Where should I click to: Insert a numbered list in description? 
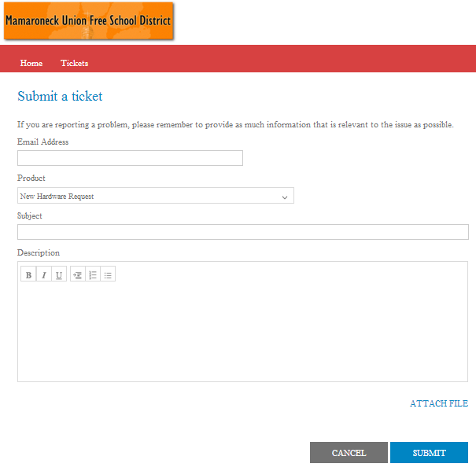tap(93, 274)
